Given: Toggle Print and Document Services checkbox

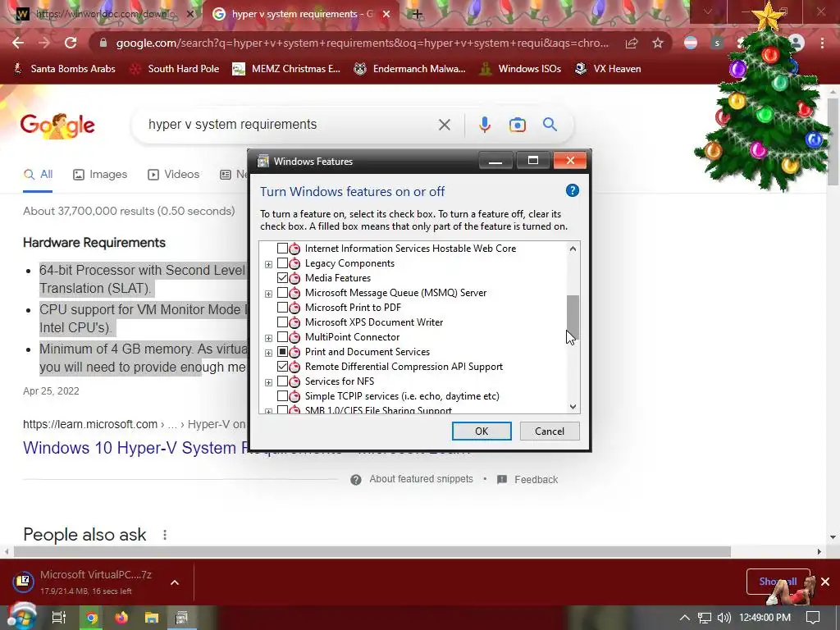Looking at the screenshot, I should click(x=282, y=352).
